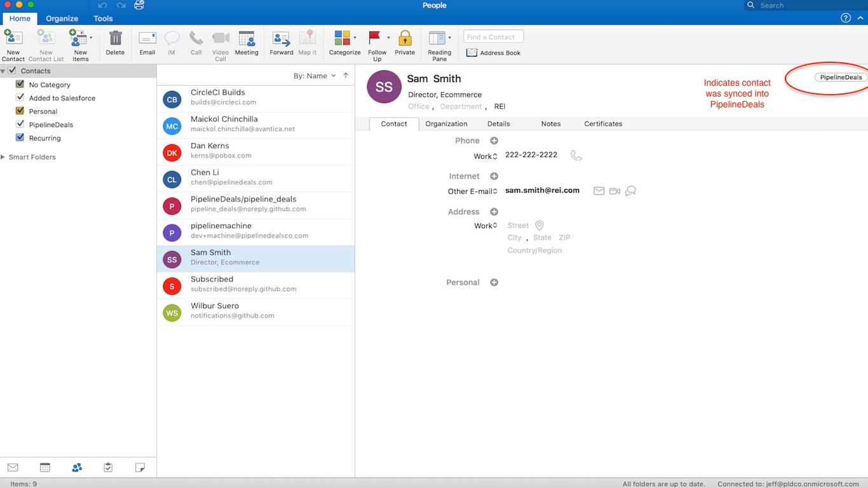This screenshot has height=488, width=868.
Task: Change the Other E-mail type selector
Action: (x=473, y=191)
